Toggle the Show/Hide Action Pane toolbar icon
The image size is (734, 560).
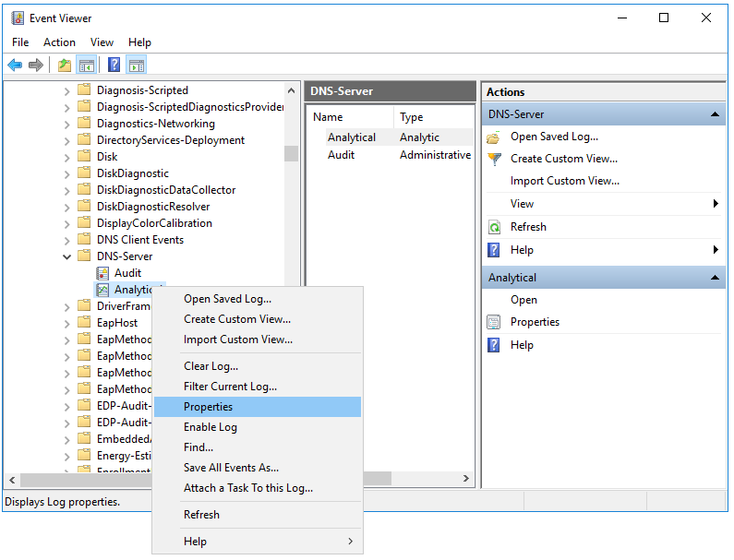[x=137, y=65]
